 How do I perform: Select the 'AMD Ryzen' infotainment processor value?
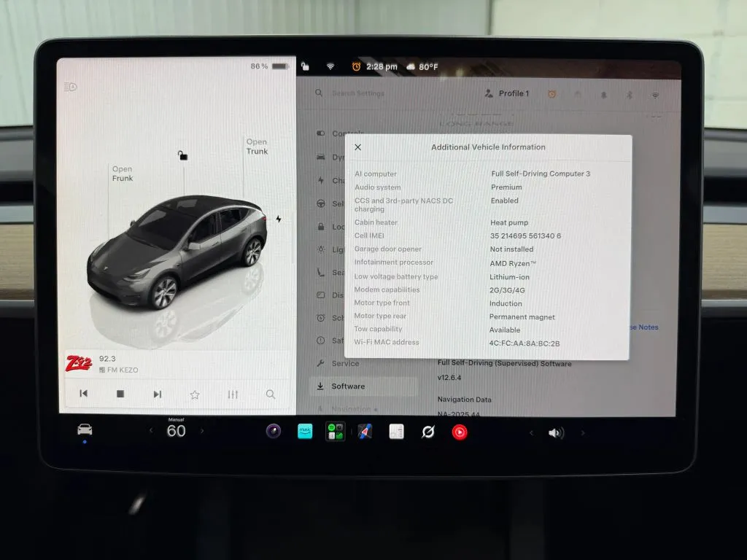[513, 263]
